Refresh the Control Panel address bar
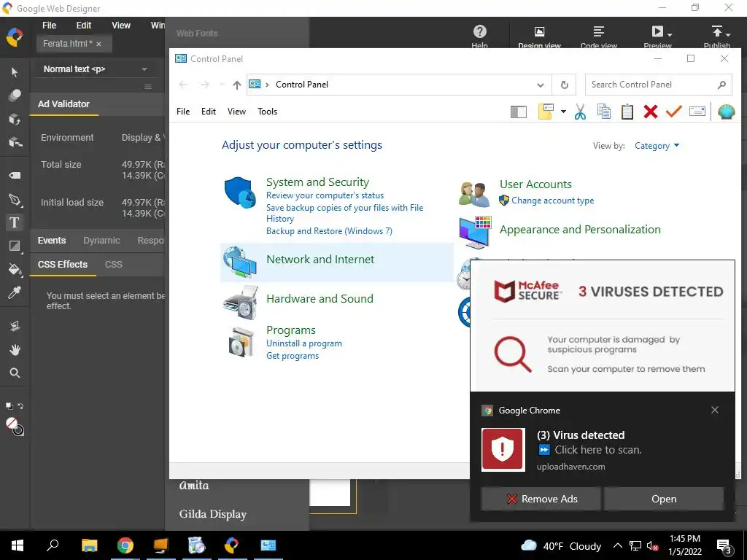 coord(564,85)
